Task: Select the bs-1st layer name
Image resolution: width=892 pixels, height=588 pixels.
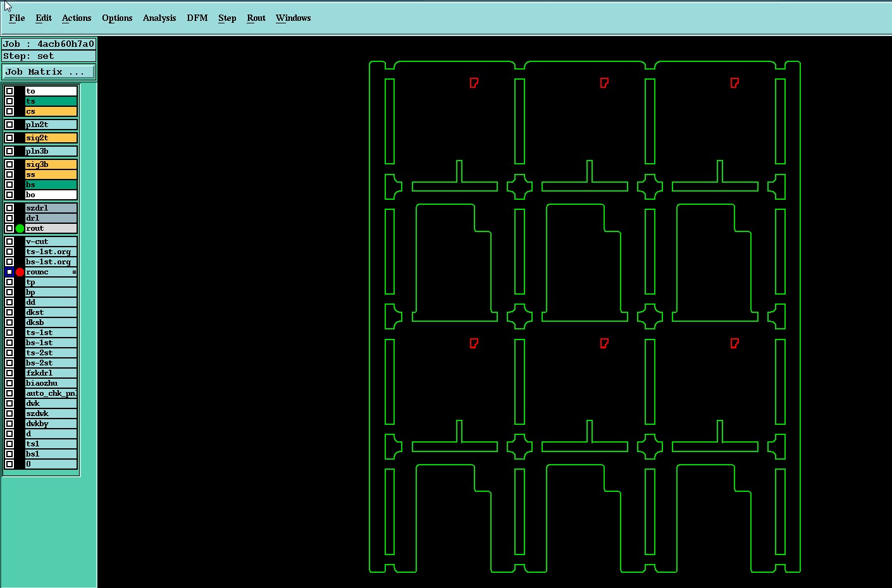Action: tap(51, 343)
